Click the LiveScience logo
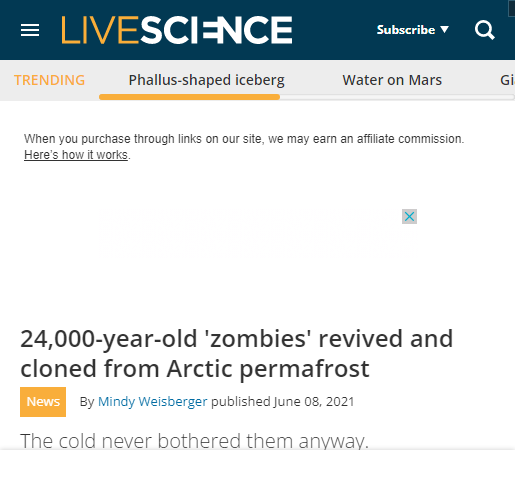 coord(177,30)
